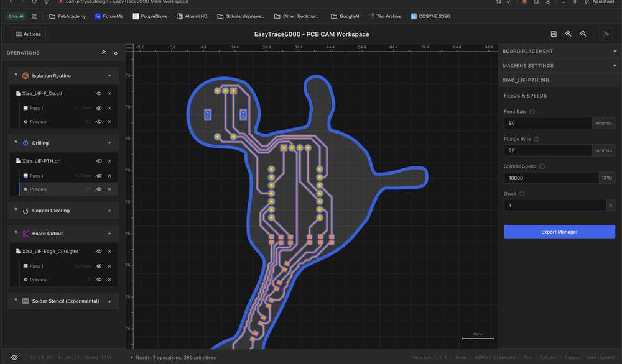The width and height of the screenshot is (622, 364).
Task: Click the zoom out magnifier icon
Action: [x=583, y=34]
